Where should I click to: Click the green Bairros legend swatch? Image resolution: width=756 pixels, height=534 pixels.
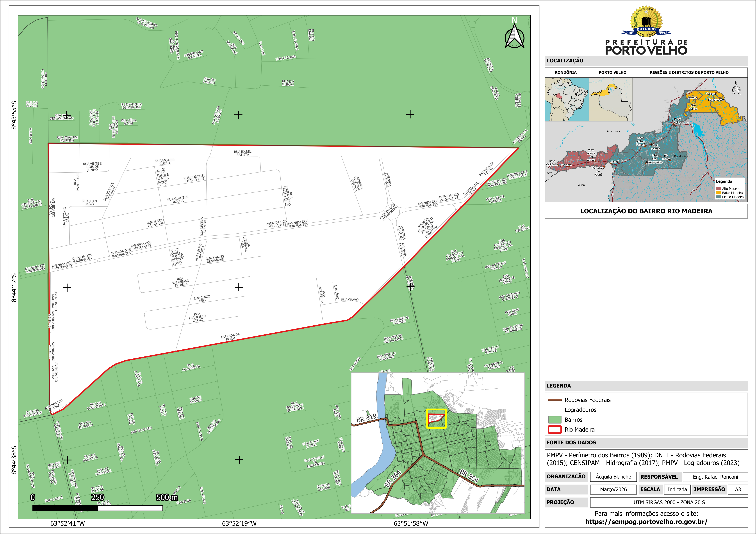[x=555, y=420]
